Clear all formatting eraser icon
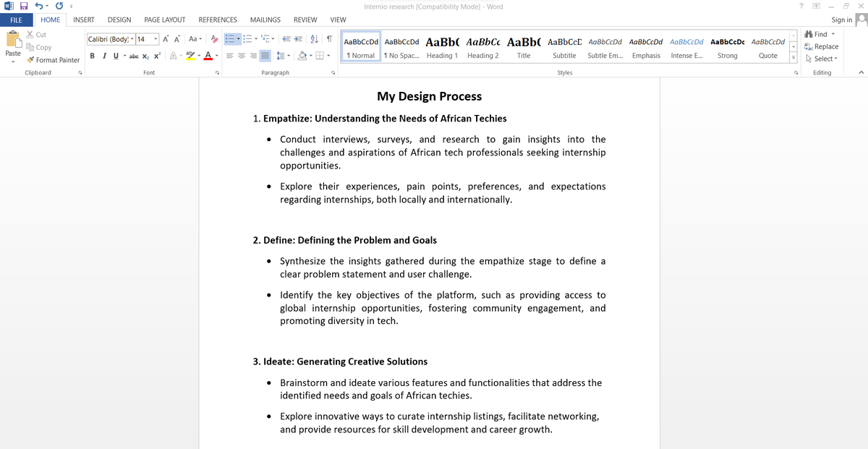 [215, 38]
